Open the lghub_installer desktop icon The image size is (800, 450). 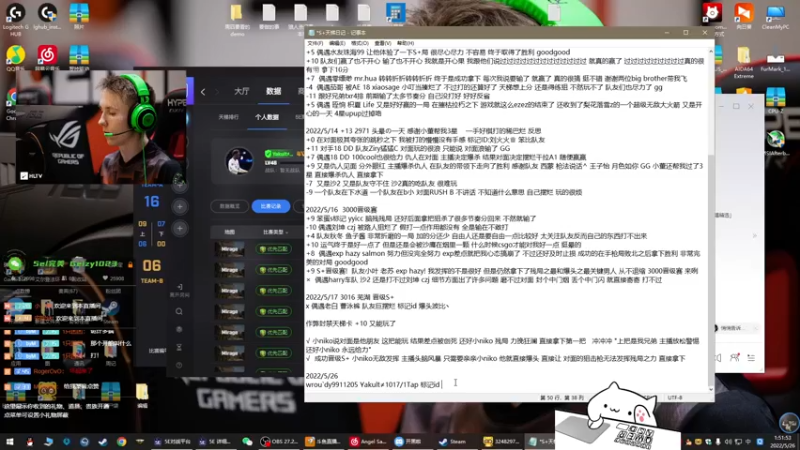coord(47,16)
